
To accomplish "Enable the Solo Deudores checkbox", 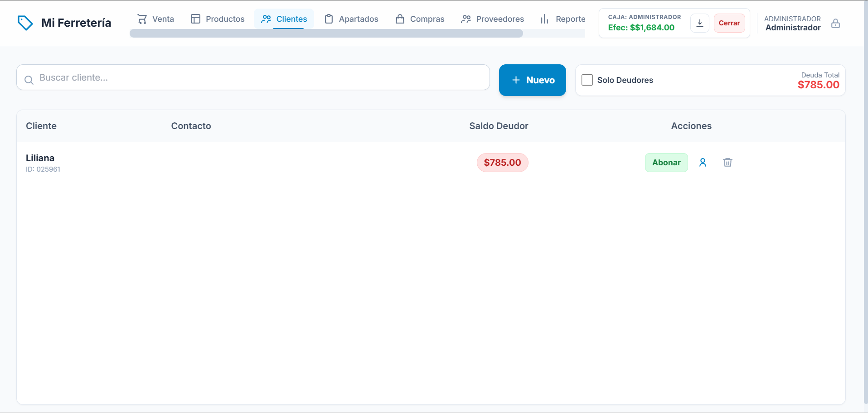I will click(x=587, y=80).
